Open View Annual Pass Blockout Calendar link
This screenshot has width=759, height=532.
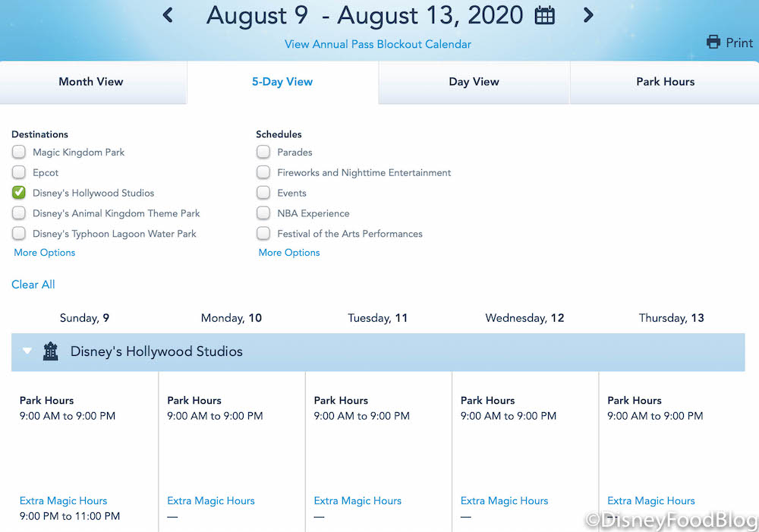377,45
